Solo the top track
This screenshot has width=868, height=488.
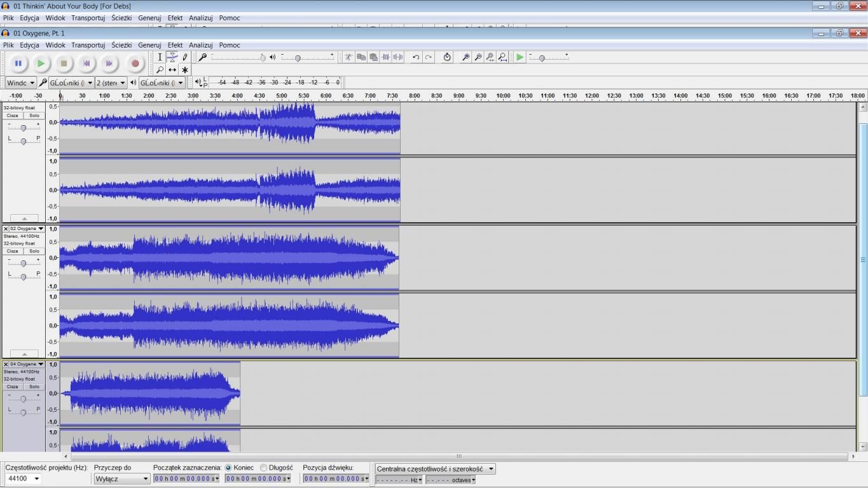click(34, 116)
